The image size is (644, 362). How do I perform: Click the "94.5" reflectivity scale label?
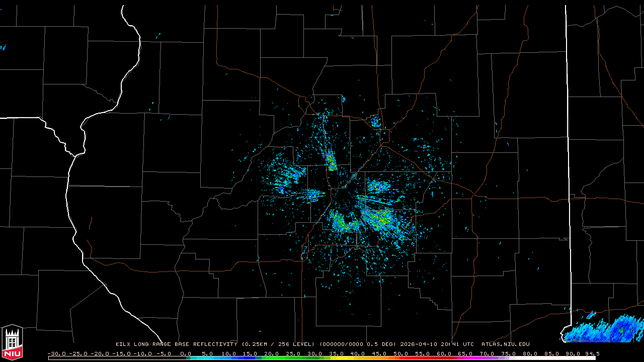tap(593, 354)
